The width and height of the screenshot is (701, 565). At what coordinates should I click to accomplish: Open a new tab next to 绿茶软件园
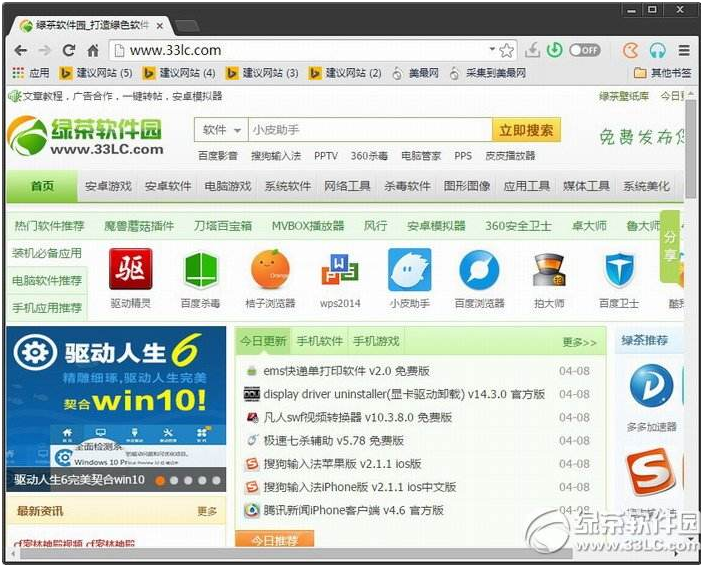pos(187,26)
